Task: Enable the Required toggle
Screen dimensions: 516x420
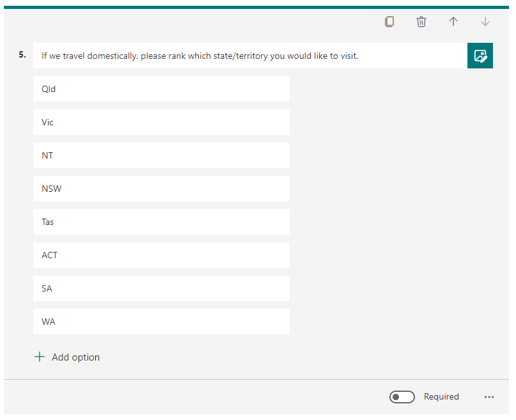Action: 402,396
